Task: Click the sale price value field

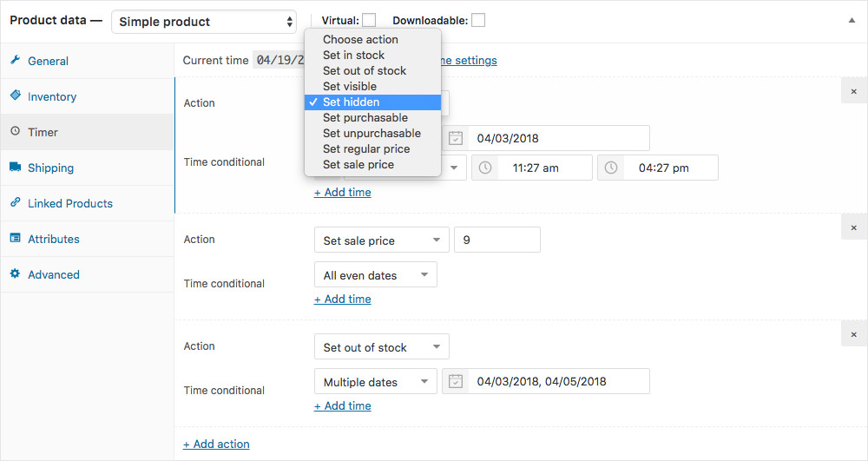Action: pyautogui.click(x=496, y=240)
